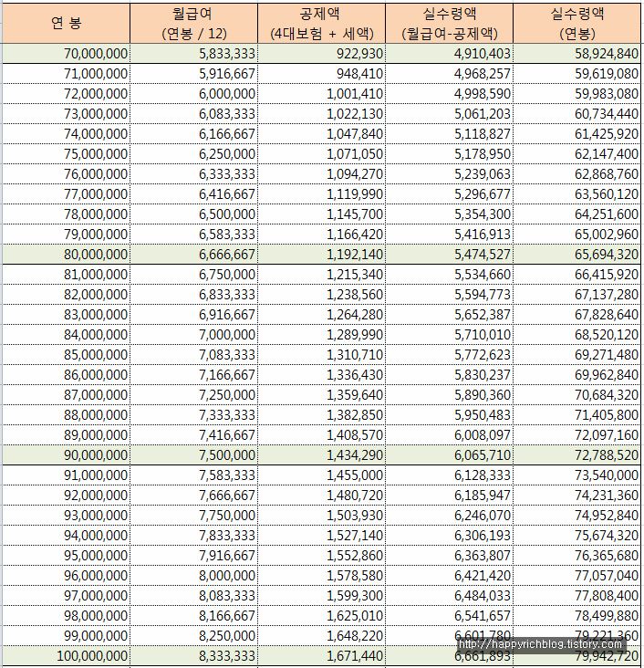This screenshot has width=644, height=668.
Task: Click monthly pay cell 8,333,333
Action: (193, 655)
